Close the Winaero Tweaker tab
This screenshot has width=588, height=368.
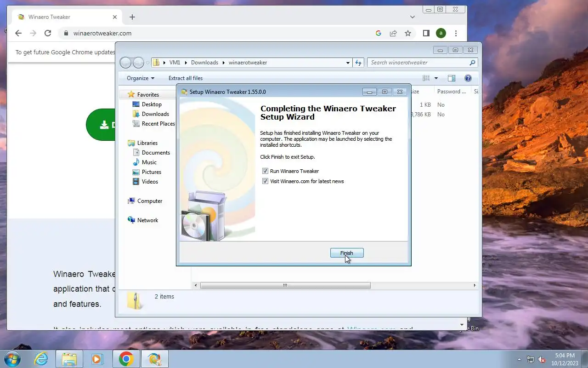[x=115, y=17]
